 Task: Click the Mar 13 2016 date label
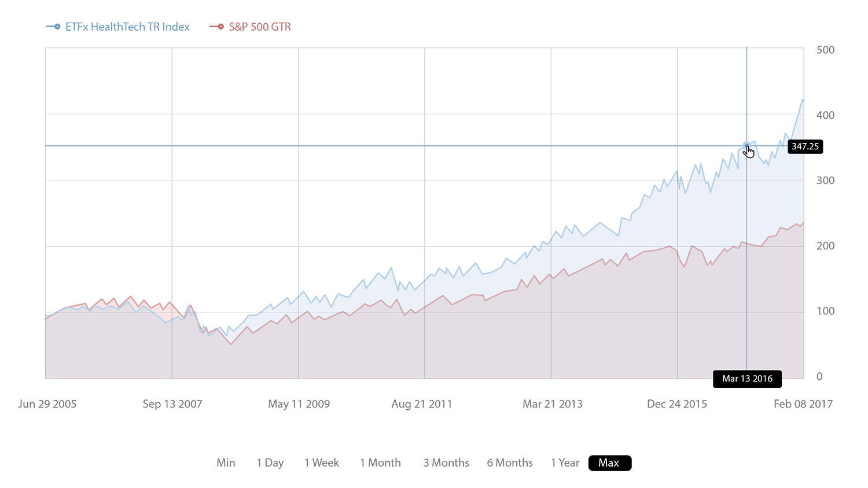pos(747,379)
